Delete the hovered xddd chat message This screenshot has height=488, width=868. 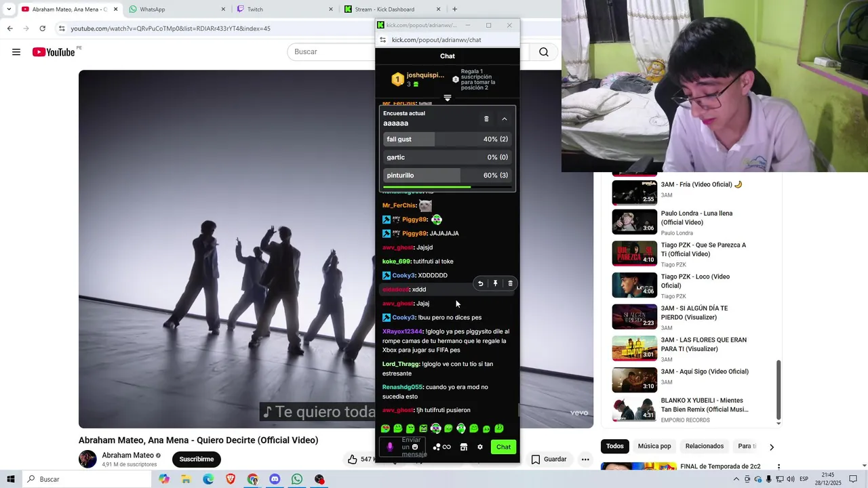(x=510, y=283)
